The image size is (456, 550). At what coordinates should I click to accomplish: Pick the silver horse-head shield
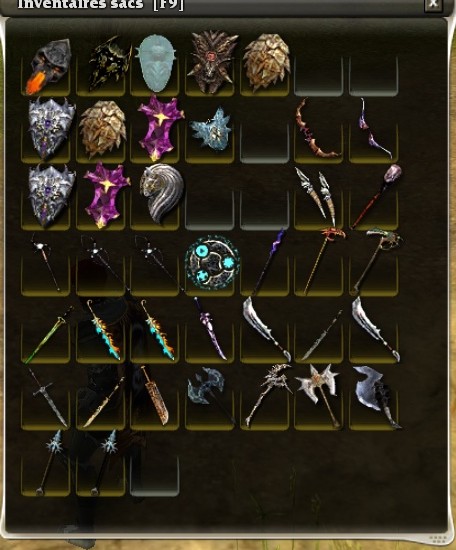tap(161, 193)
